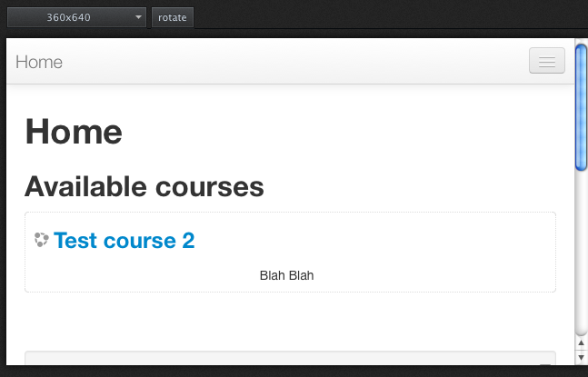Click the dark toolbar area right of rotate
The height and width of the screenshot is (377, 588).
pos(390,17)
